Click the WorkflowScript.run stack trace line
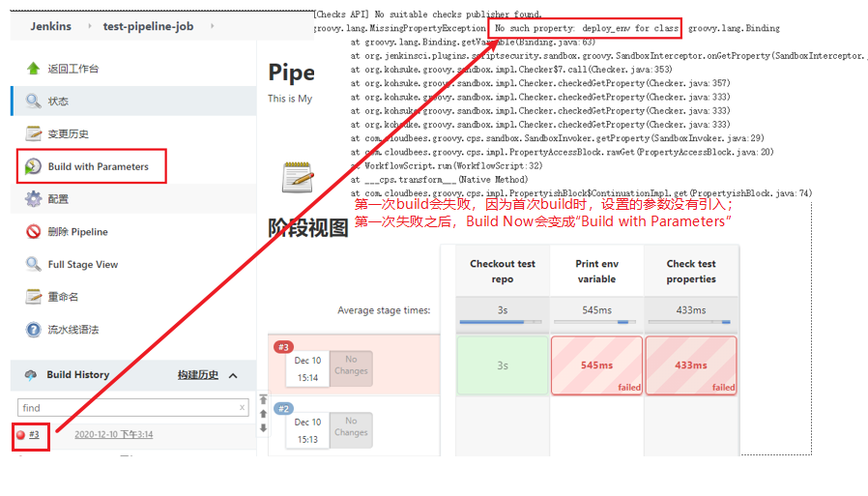Image resolution: width=868 pixels, height=496 pixels. pyautogui.click(x=447, y=165)
